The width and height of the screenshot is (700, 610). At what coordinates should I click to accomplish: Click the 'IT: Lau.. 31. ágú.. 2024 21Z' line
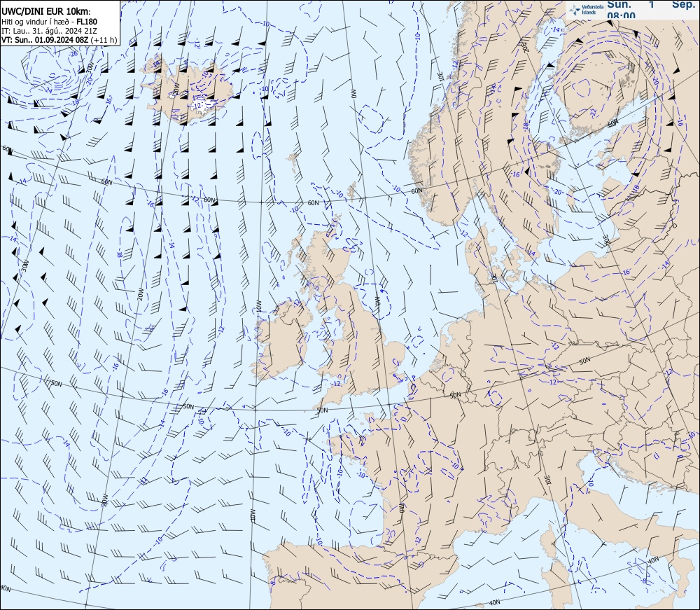tap(49, 31)
